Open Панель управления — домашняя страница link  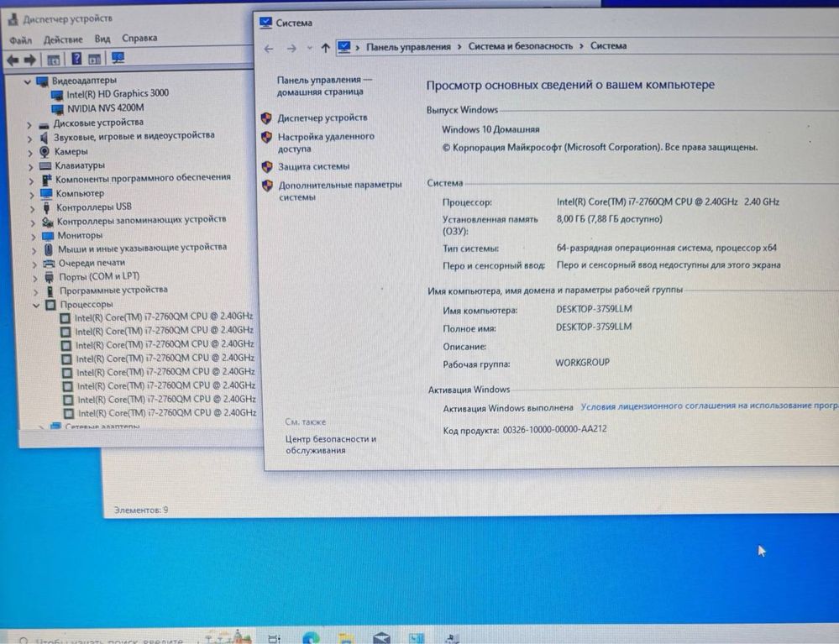click(324, 86)
